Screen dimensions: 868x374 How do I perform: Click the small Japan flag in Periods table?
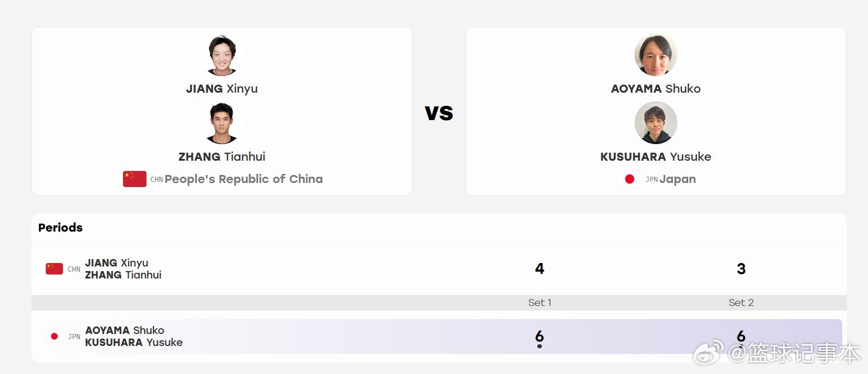[x=54, y=336]
